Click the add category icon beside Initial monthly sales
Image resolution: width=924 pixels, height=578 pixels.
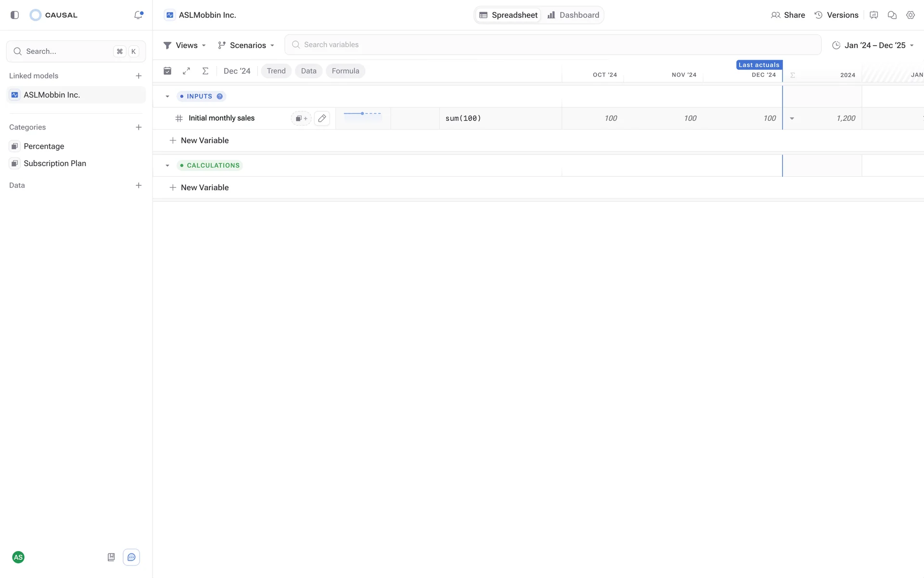pyautogui.click(x=301, y=118)
